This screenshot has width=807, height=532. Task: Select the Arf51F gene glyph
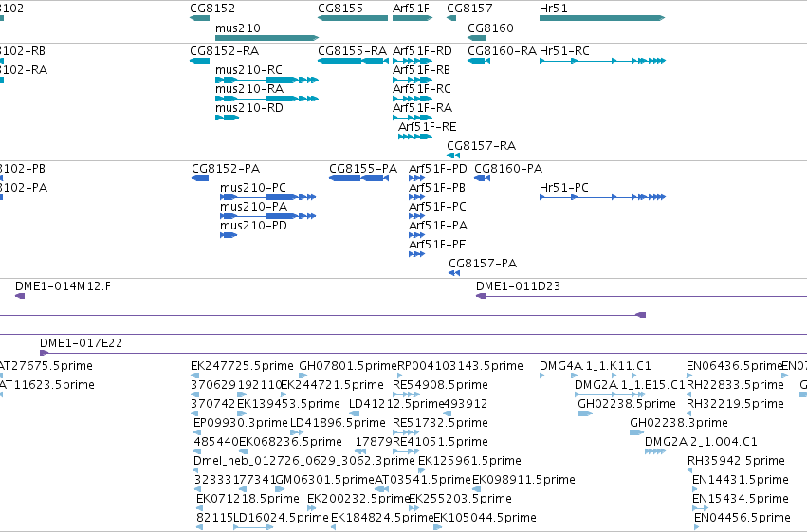point(412,18)
